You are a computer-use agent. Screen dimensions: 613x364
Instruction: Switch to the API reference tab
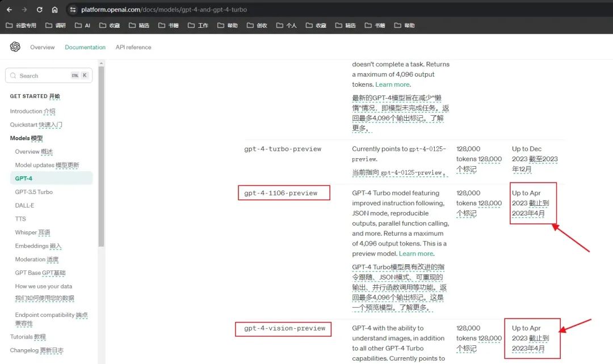(x=133, y=47)
